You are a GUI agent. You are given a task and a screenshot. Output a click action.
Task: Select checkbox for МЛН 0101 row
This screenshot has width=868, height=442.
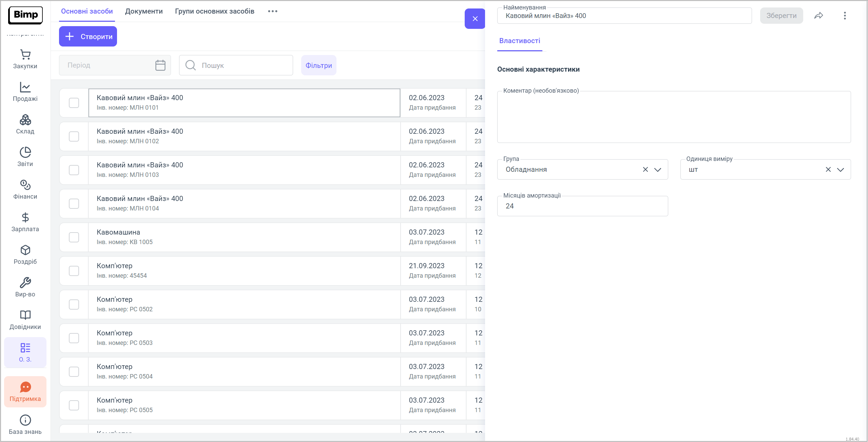pos(74,103)
